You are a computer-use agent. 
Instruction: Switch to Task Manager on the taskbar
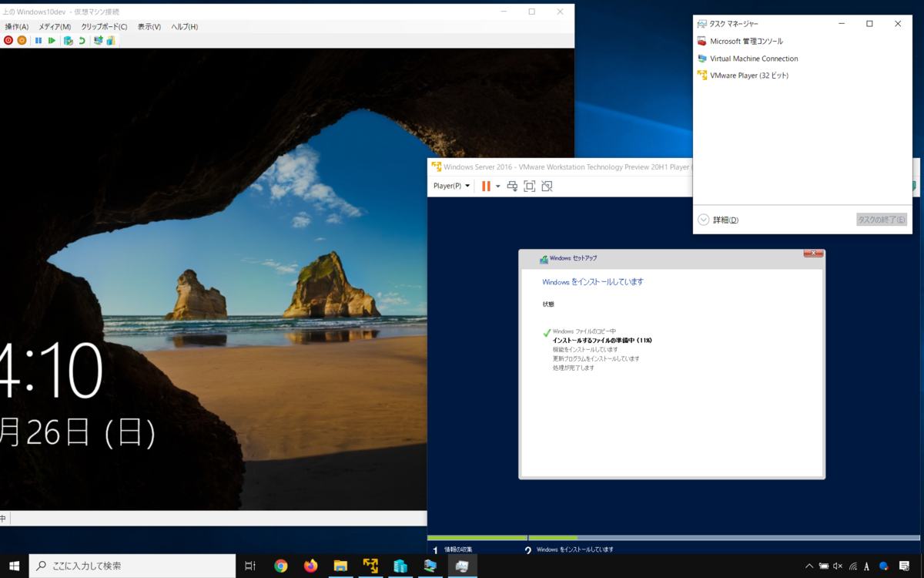tap(461, 566)
